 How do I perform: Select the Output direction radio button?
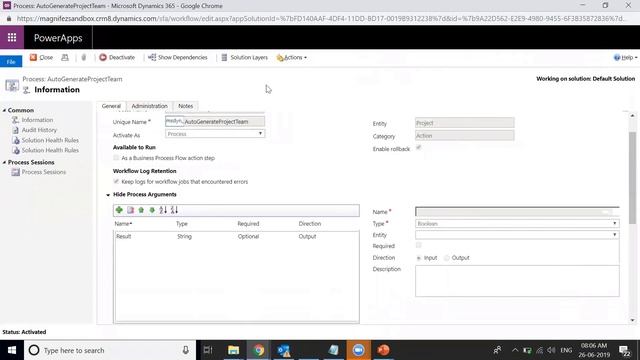click(447, 258)
